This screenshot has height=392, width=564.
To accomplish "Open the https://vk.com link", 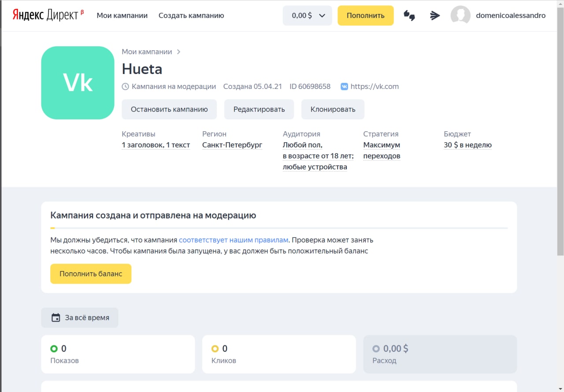I will [x=375, y=86].
